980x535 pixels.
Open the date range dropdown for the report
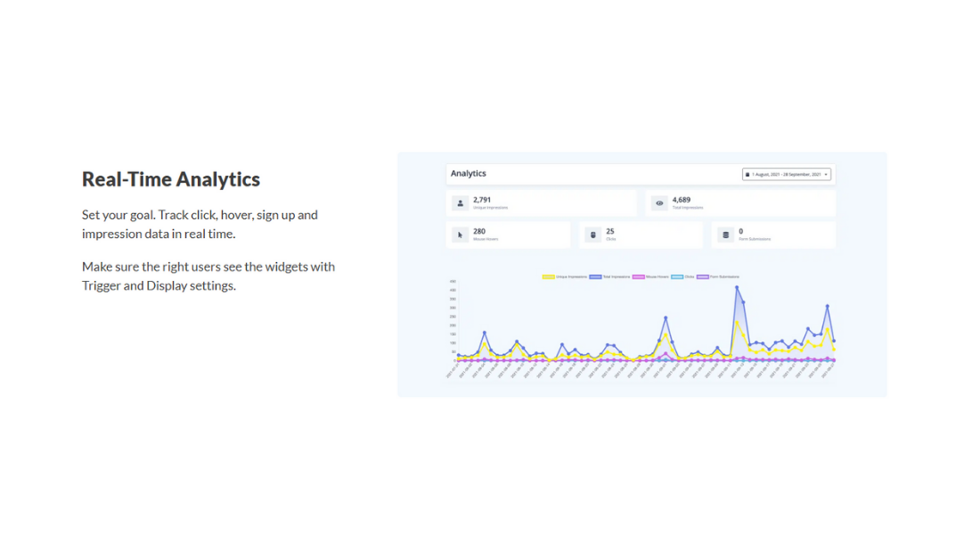[788, 174]
